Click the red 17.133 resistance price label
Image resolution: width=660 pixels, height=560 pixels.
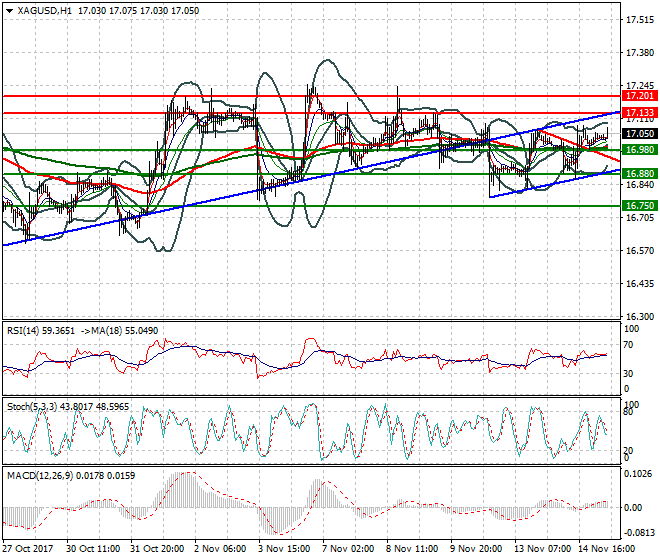[x=639, y=113]
